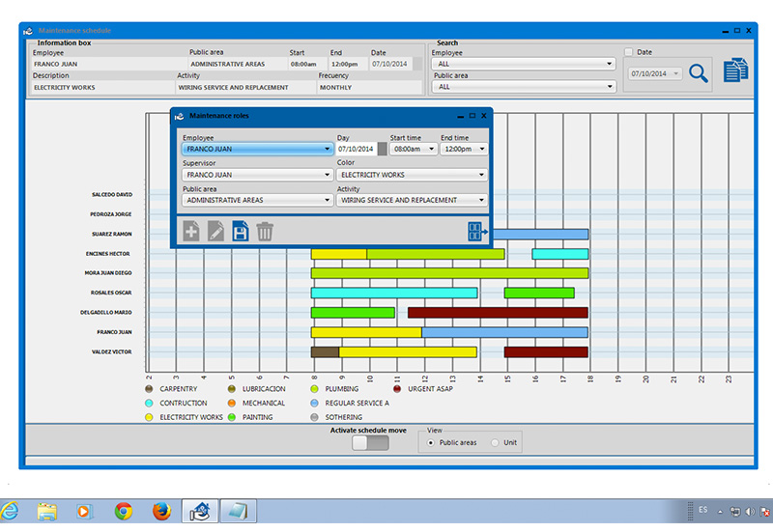
Task: Expand the Start time dropdown
Action: (x=413, y=149)
